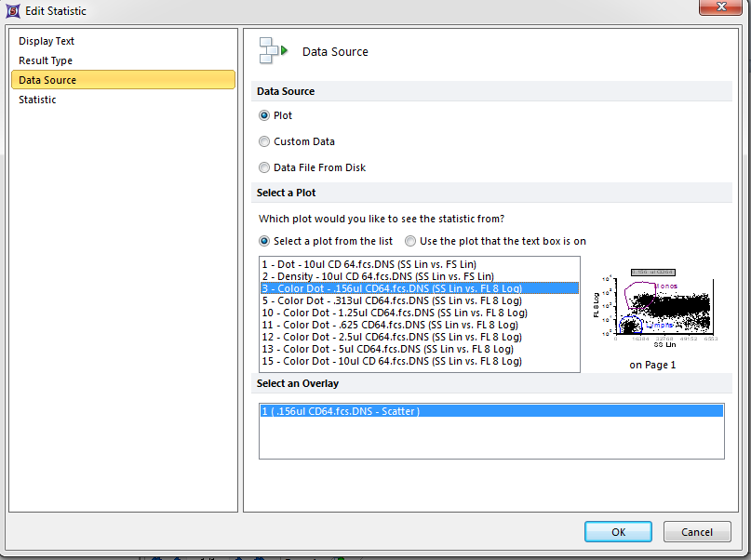Image resolution: width=751 pixels, height=560 pixels.
Task: Choose Use the plot text box is on
Action: coord(410,241)
